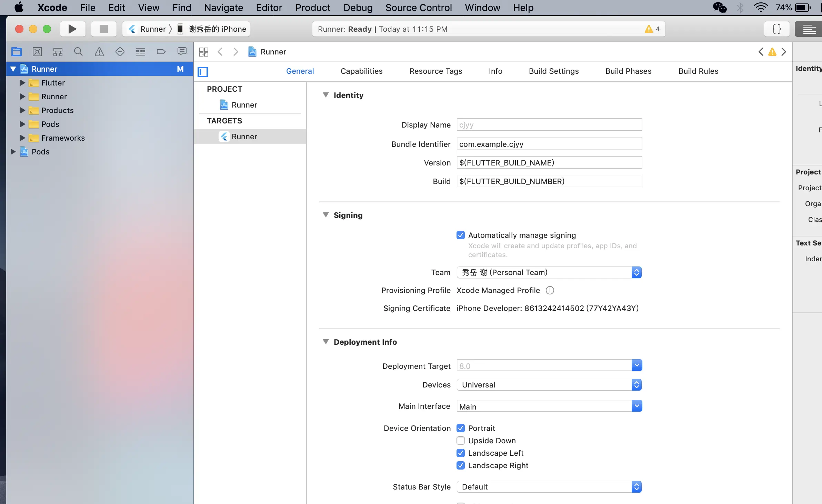Open the Team dropdown

[549, 272]
